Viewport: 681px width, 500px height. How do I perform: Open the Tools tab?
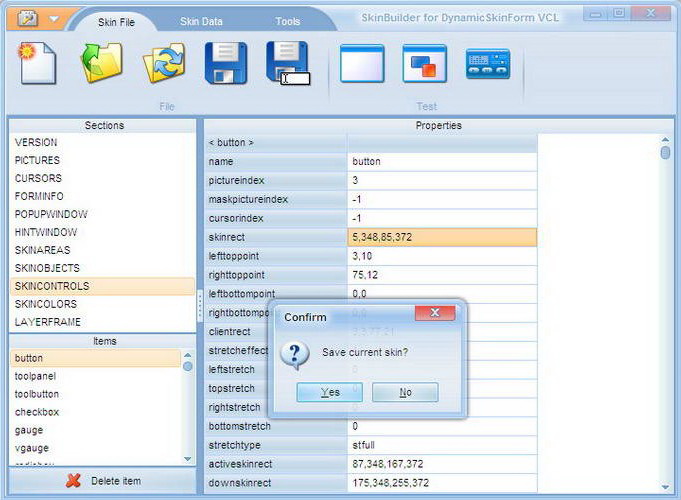click(x=288, y=21)
